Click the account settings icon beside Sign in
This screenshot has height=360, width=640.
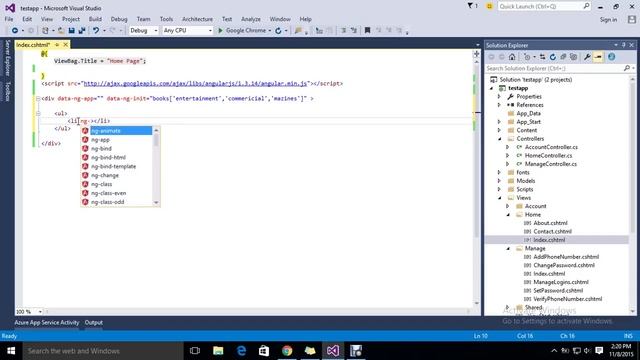pos(632,19)
